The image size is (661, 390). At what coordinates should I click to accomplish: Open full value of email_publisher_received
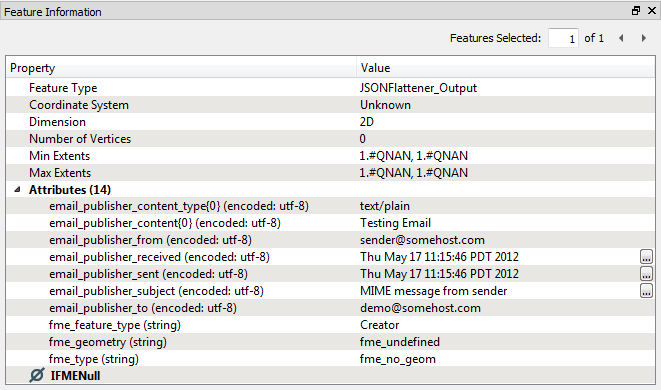click(x=646, y=256)
